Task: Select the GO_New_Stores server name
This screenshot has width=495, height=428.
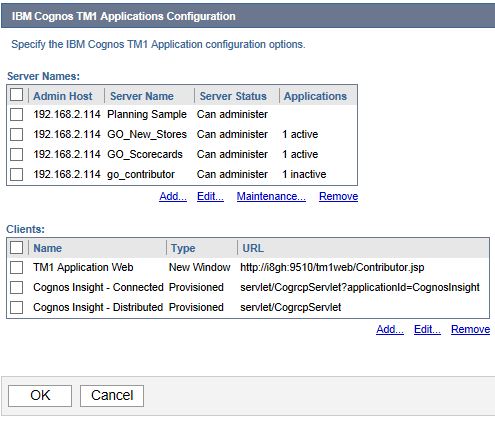Action: click(147, 134)
